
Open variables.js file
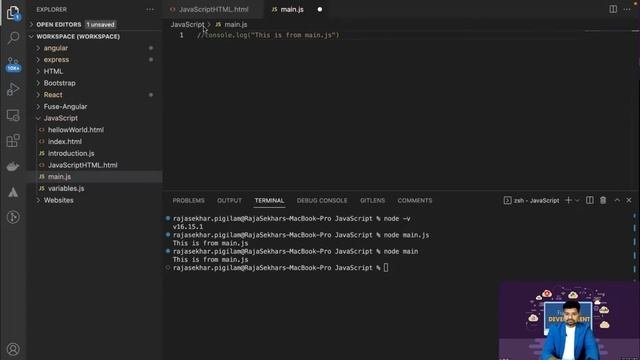pos(66,189)
